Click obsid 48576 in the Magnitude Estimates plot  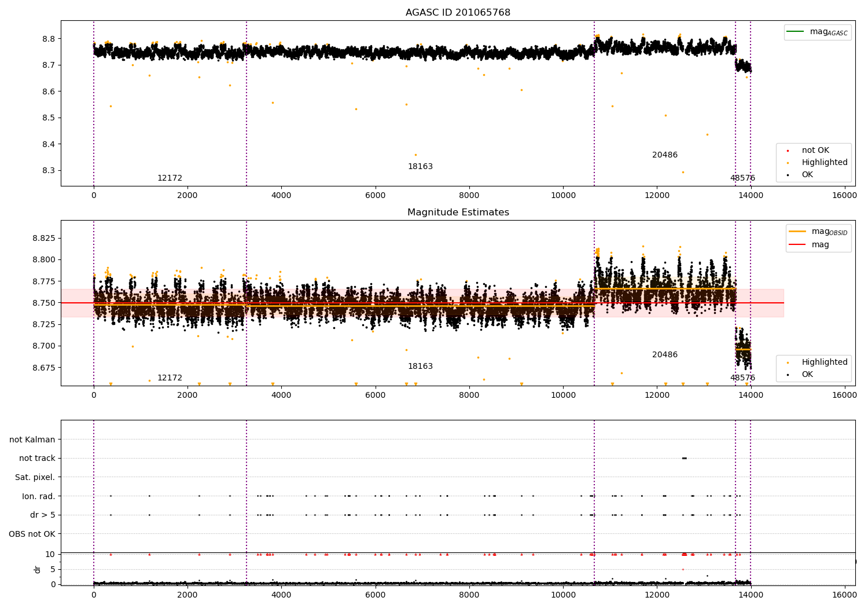click(x=742, y=378)
